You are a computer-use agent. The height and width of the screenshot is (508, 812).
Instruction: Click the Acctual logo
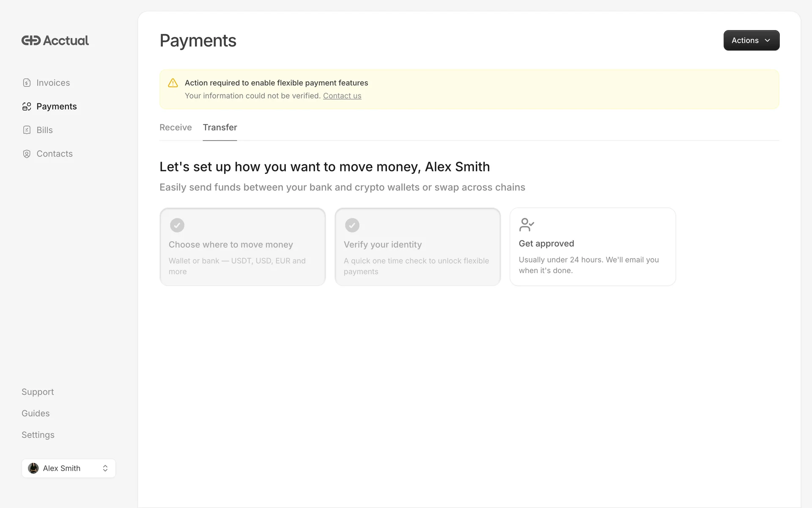[55, 40]
